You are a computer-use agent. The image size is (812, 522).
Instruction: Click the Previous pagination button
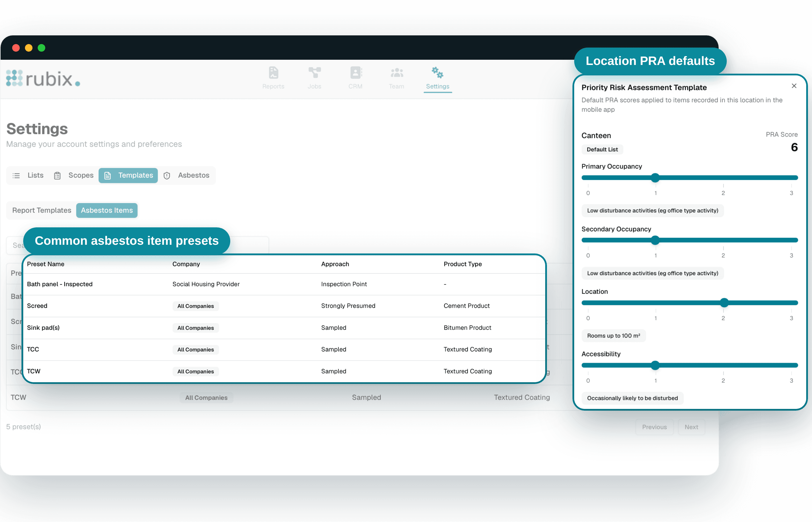coord(654,427)
